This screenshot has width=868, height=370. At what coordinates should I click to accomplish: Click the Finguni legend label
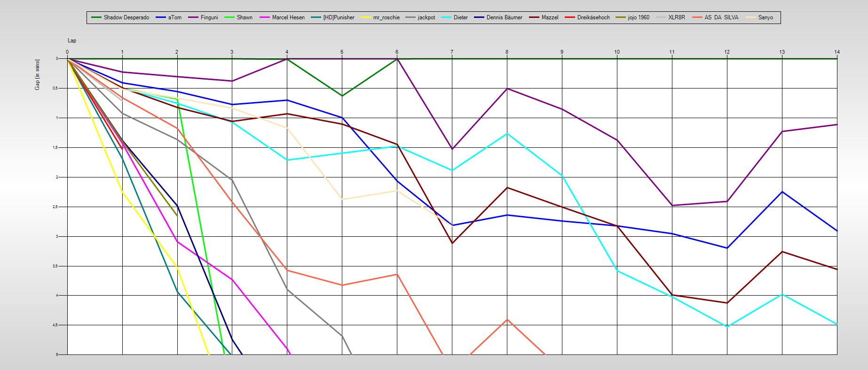209,17
